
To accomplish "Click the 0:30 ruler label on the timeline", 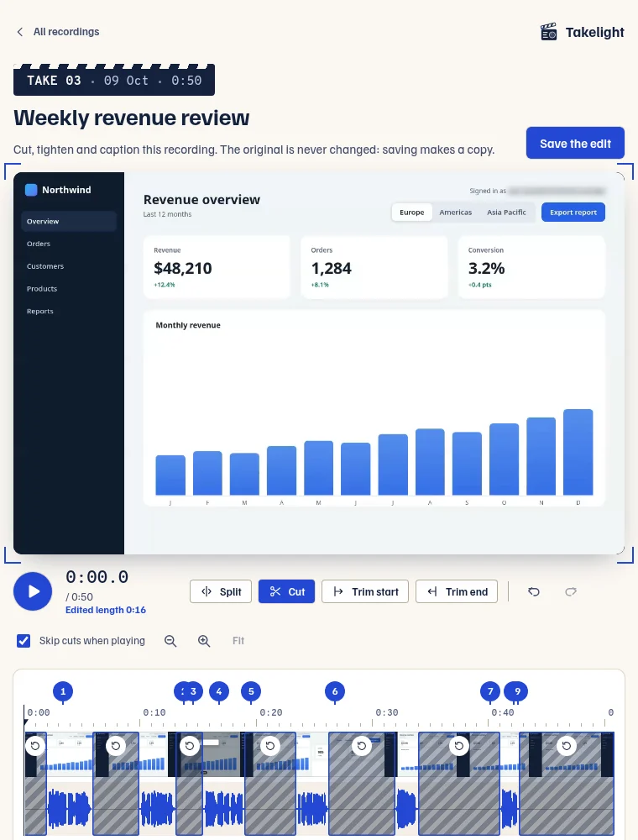I will [x=386, y=712].
